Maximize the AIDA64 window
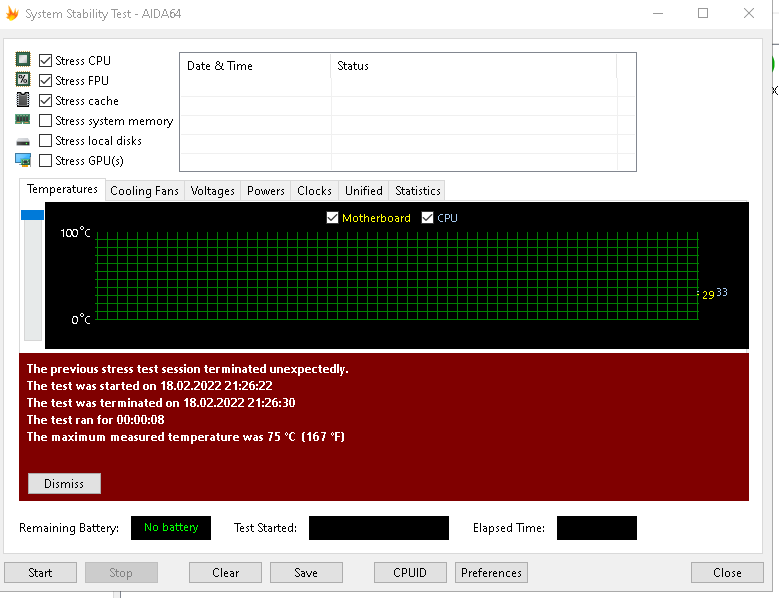 pyautogui.click(x=703, y=13)
